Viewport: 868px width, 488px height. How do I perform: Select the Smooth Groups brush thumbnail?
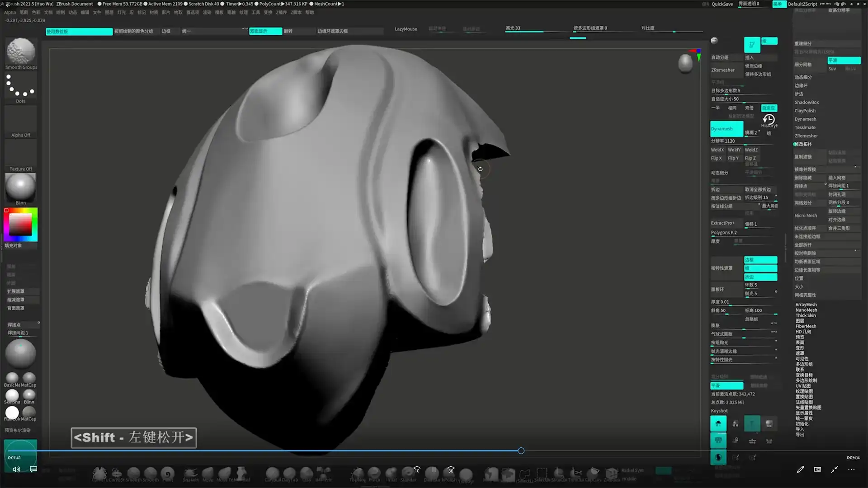[21, 51]
